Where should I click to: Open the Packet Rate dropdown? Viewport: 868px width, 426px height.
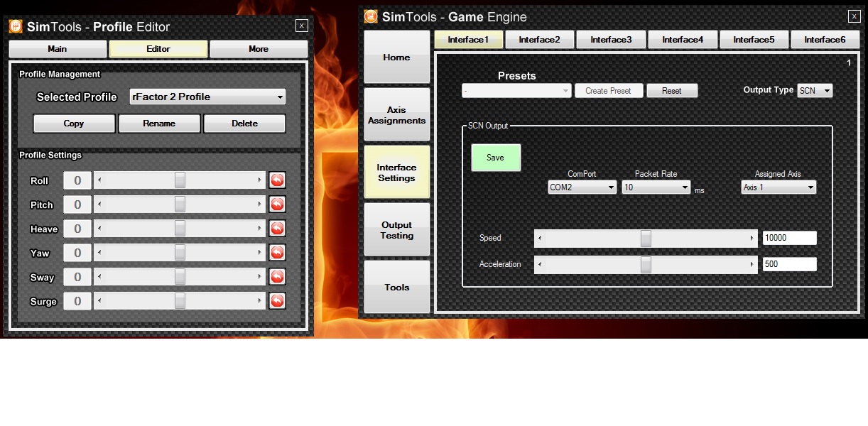click(656, 187)
